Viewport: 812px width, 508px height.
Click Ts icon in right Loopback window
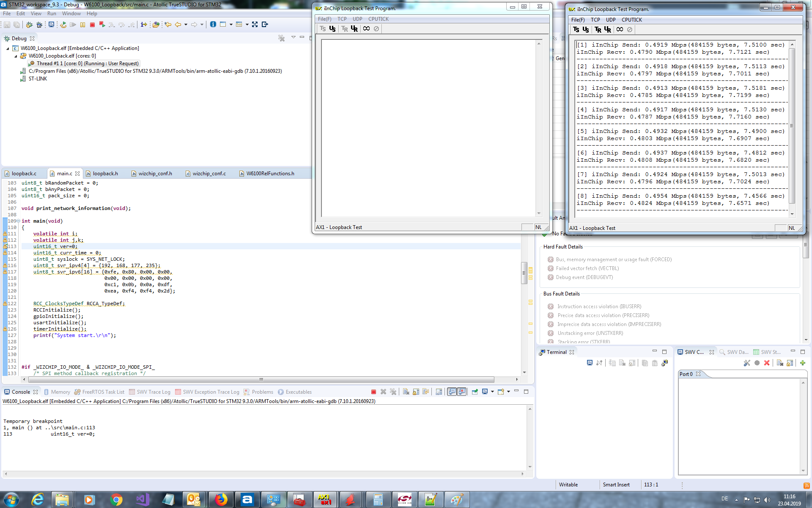(576, 30)
